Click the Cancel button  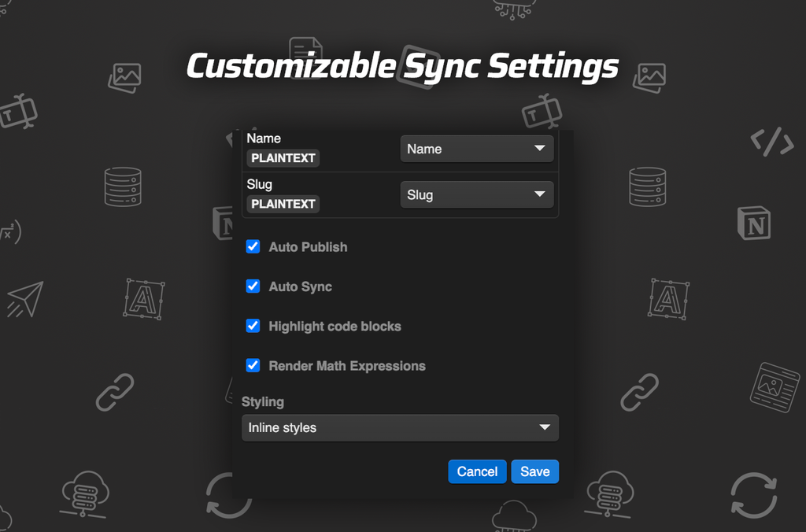(x=477, y=471)
